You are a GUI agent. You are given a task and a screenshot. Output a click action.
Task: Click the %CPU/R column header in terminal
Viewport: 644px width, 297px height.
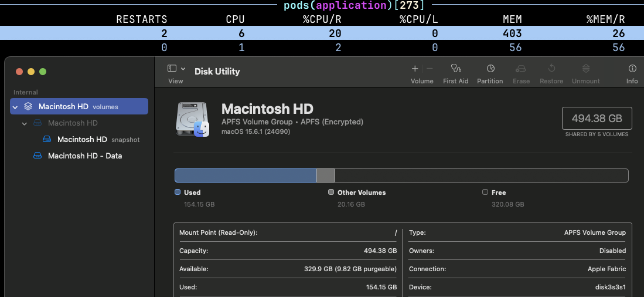(x=322, y=19)
